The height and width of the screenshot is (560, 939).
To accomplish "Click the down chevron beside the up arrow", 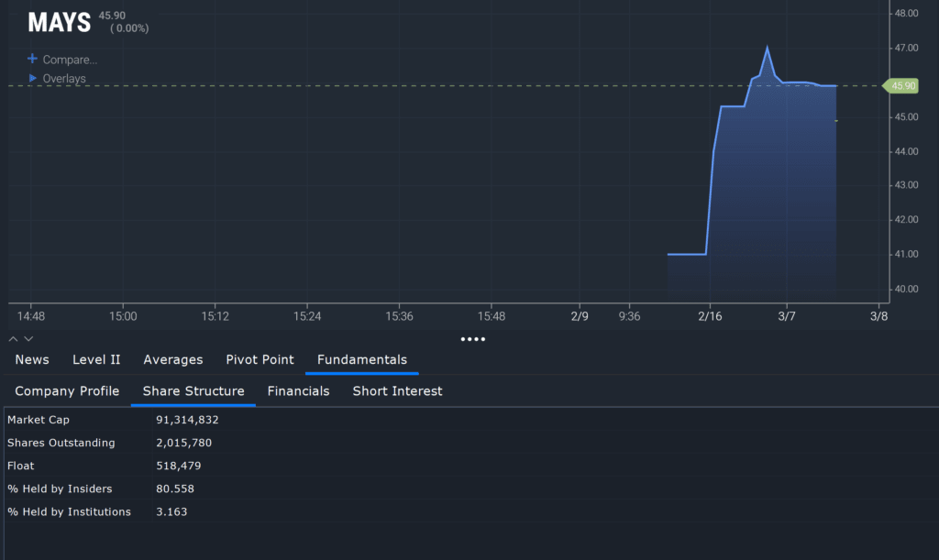I will [28, 338].
